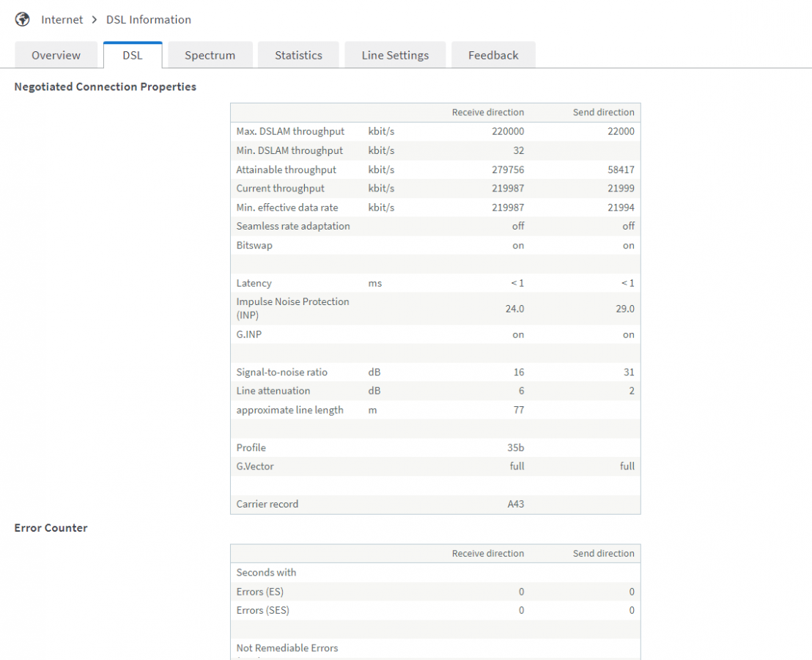This screenshot has width=812, height=660.
Task: Switch to the Feedback tab
Action: coord(493,55)
